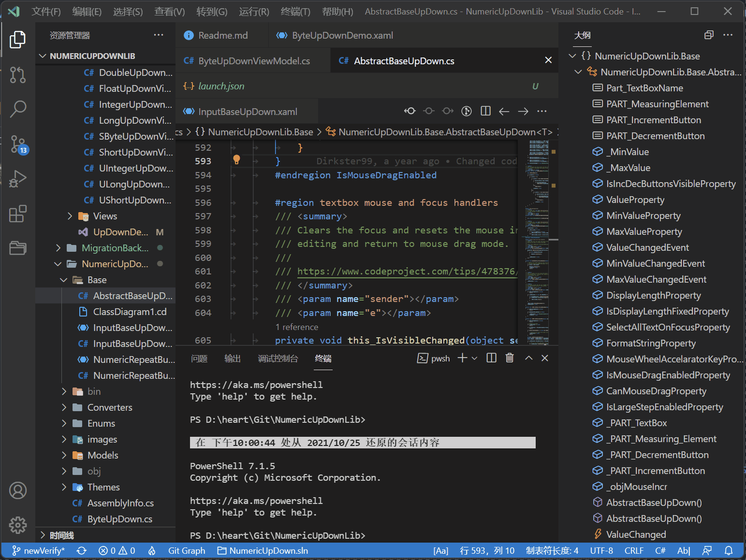Open the Search view in activity bar

click(18, 109)
